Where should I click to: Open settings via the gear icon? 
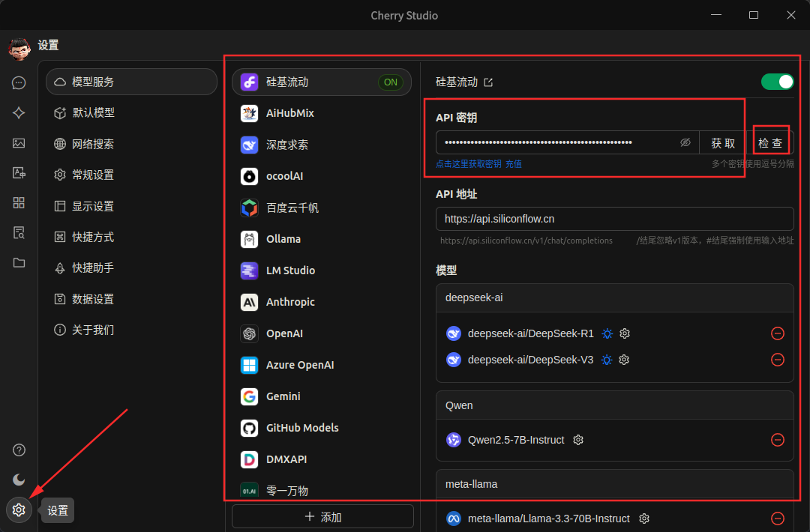click(x=19, y=510)
